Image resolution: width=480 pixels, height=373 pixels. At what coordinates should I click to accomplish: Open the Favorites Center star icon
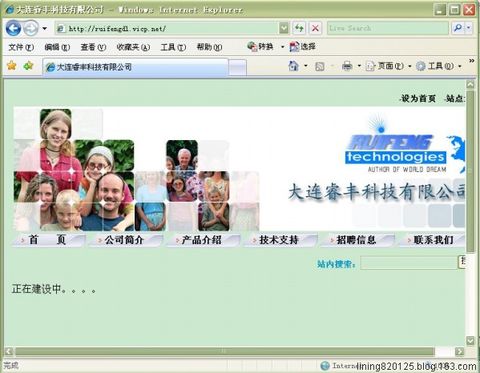click(x=12, y=66)
